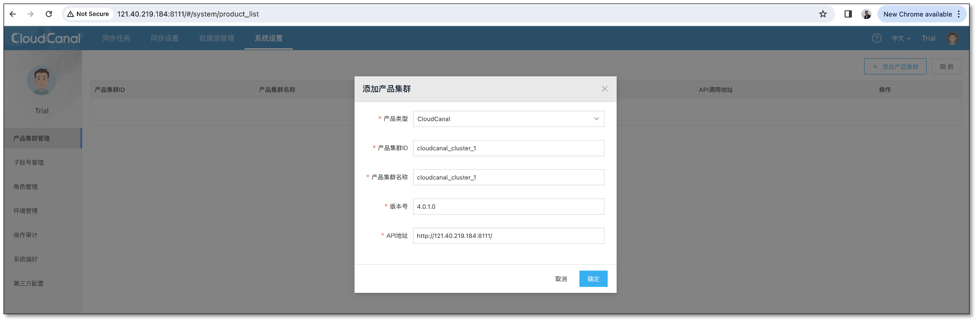Open the 数据源管理 tab
Image resolution: width=980 pixels, height=324 pixels.
click(217, 38)
